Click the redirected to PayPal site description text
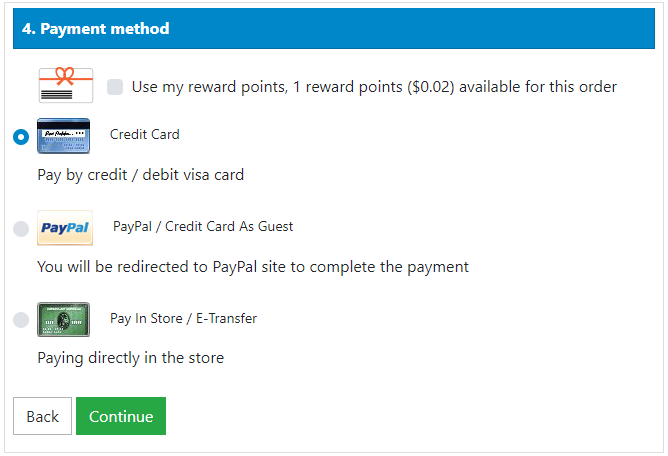The width and height of the screenshot is (668, 456). point(253,267)
